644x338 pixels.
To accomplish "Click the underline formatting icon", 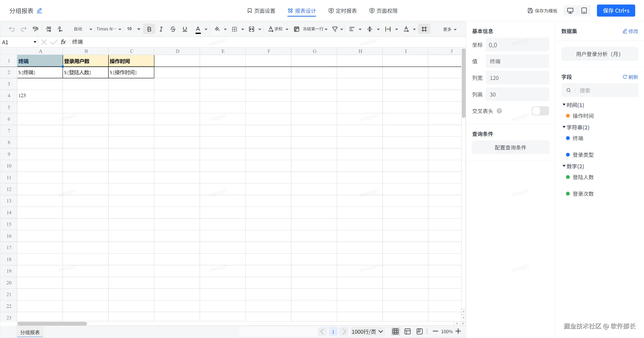I will 185,29.
